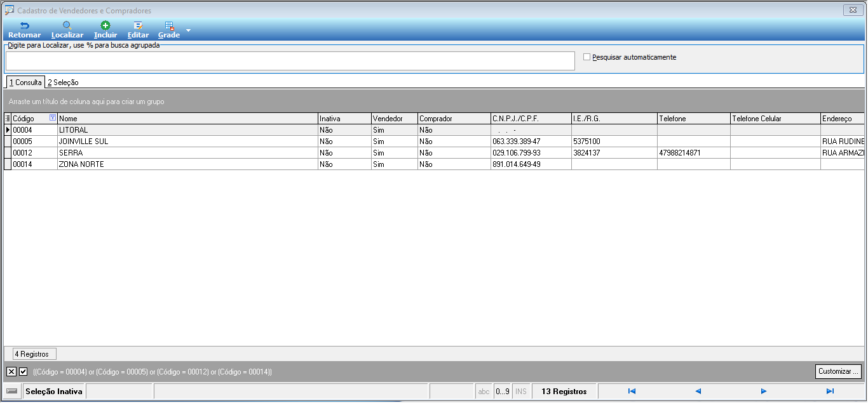The image size is (868, 403).
Task: Remove the filter with the X button
Action: (x=11, y=371)
